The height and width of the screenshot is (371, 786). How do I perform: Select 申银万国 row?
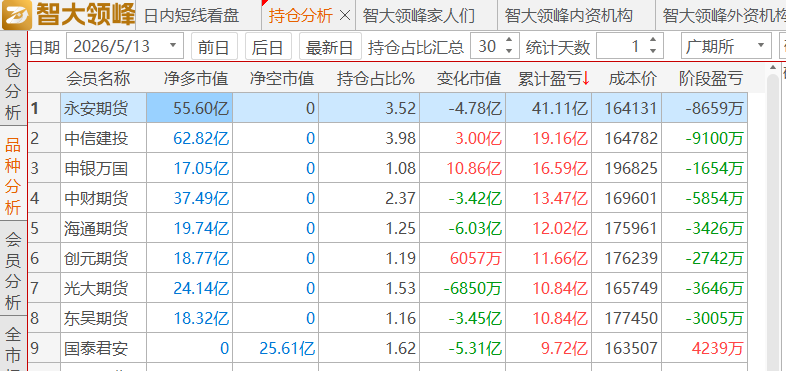point(387,168)
